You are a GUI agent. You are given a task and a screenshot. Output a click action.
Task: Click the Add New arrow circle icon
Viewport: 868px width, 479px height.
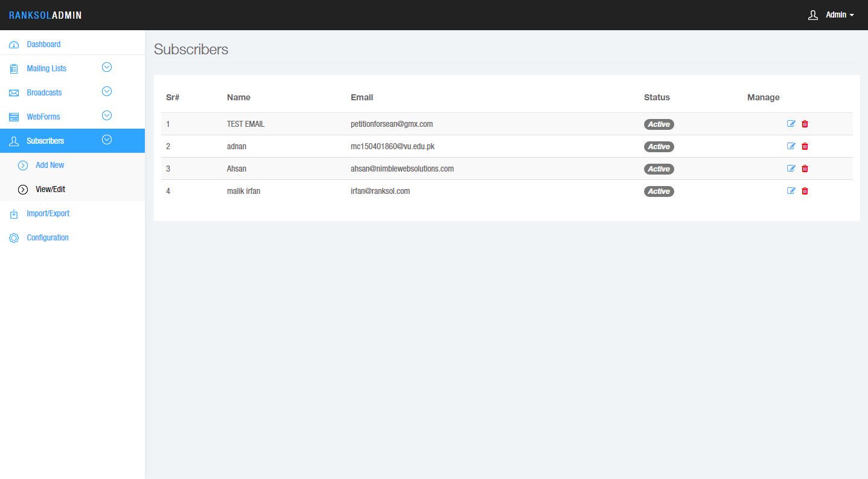(23, 166)
